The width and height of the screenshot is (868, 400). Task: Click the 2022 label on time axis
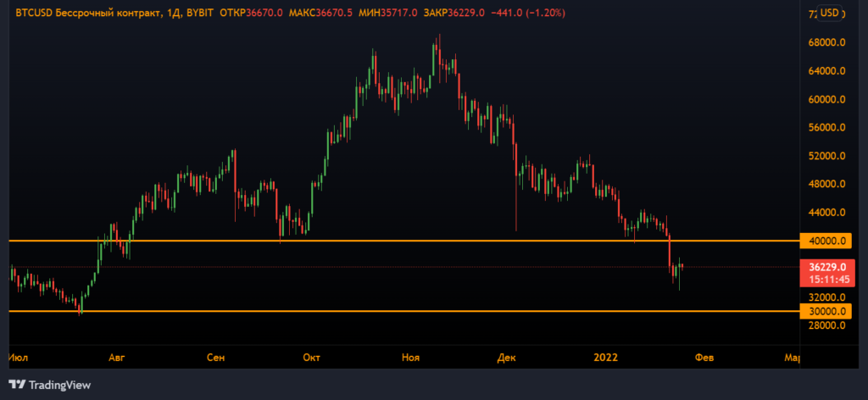click(604, 358)
